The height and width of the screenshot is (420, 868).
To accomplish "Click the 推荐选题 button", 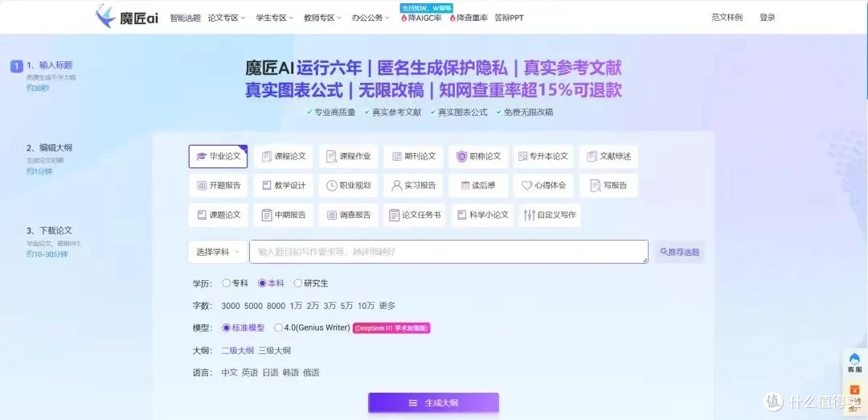I will click(x=680, y=252).
